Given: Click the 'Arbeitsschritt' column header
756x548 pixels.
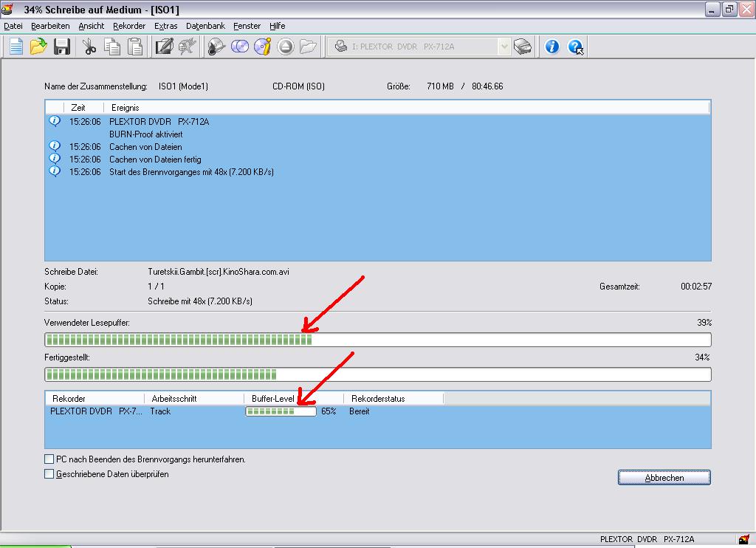Looking at the screenshot, I should point(194,399).
